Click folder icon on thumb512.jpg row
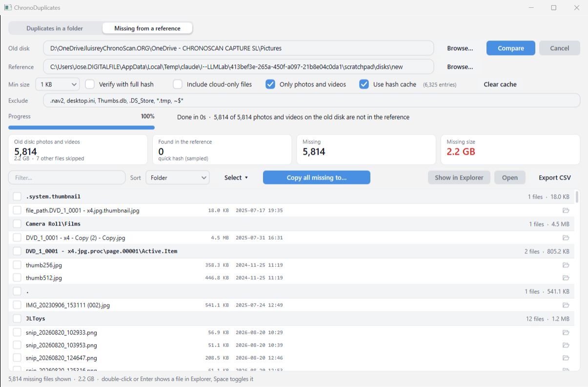Screen dimensions: 588x387 (566, 278)
